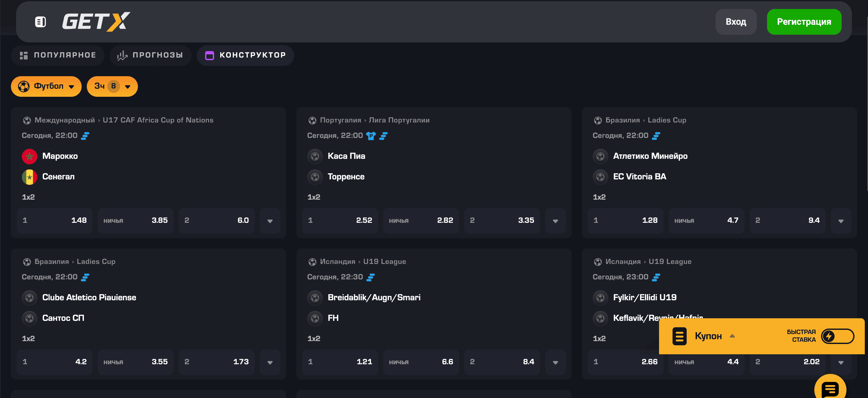This screenshot has height=398, width=868.
Task: Click the FH team badge
Action: pos(315,318)
